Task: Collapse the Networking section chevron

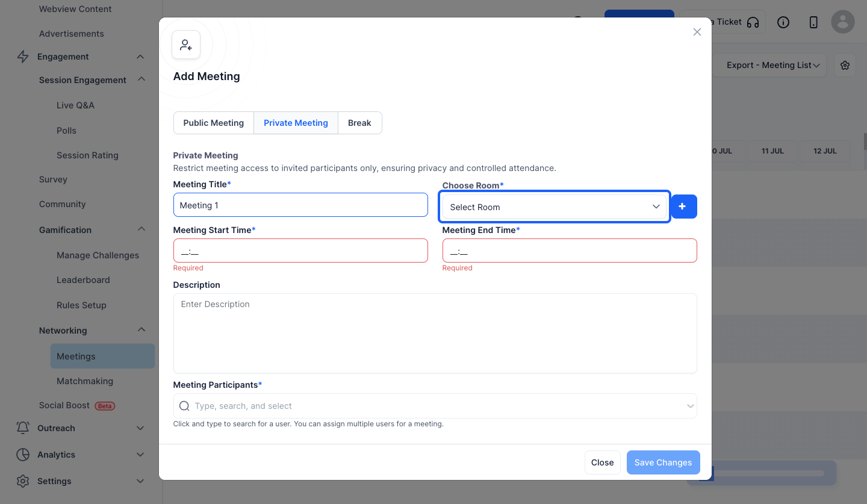Action: point(141,330)
